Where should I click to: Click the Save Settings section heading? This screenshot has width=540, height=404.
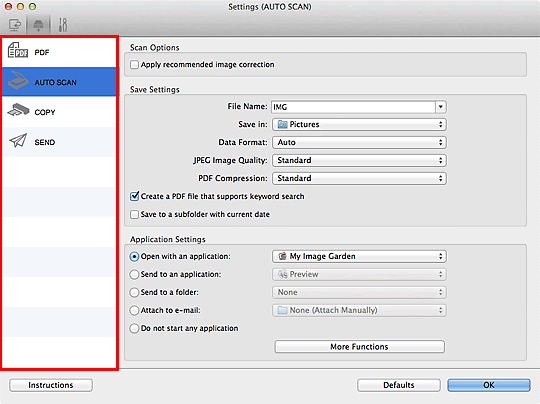(x=155, y=90)
